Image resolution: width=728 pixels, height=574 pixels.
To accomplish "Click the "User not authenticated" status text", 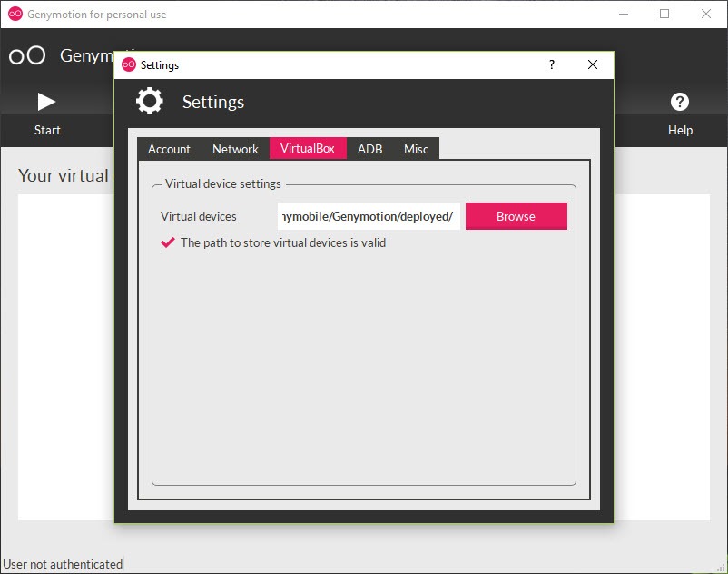I will tap(63, 564).
